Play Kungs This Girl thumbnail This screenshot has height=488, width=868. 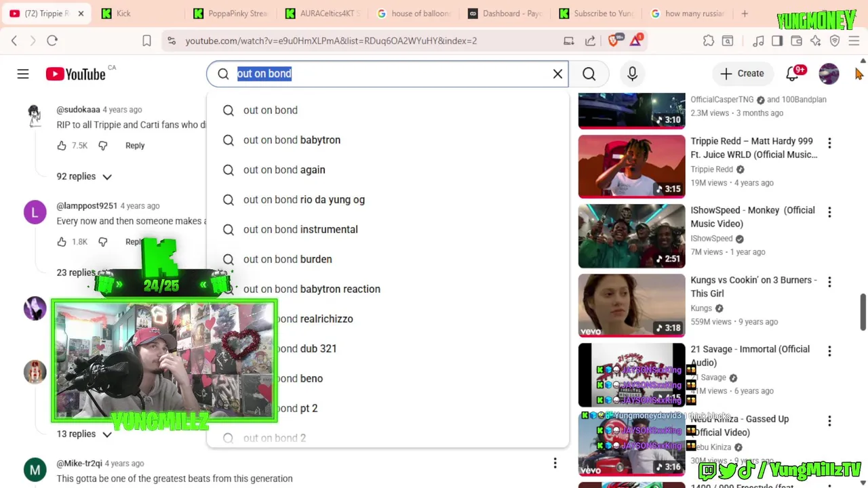[x=631, y=305]
